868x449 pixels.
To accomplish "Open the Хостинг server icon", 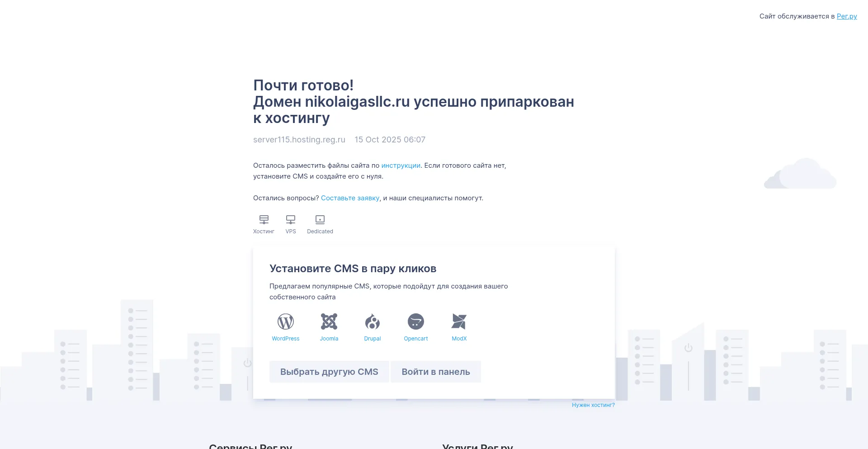I will point(264,220).
